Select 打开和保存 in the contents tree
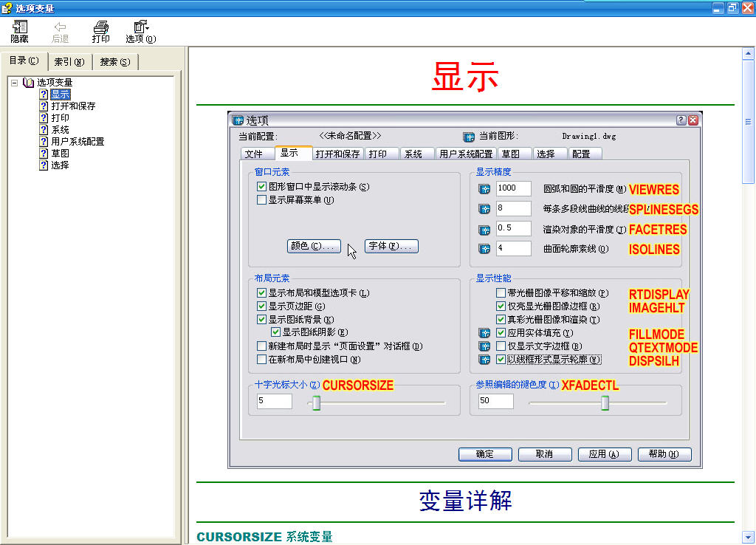The height and width of the screenshot is (545, 756). pyautogui.click(x=73, y=106)
